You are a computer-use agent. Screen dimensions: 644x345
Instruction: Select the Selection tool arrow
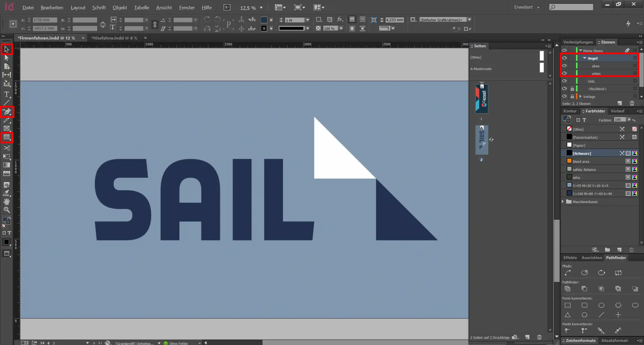point(6,50)
